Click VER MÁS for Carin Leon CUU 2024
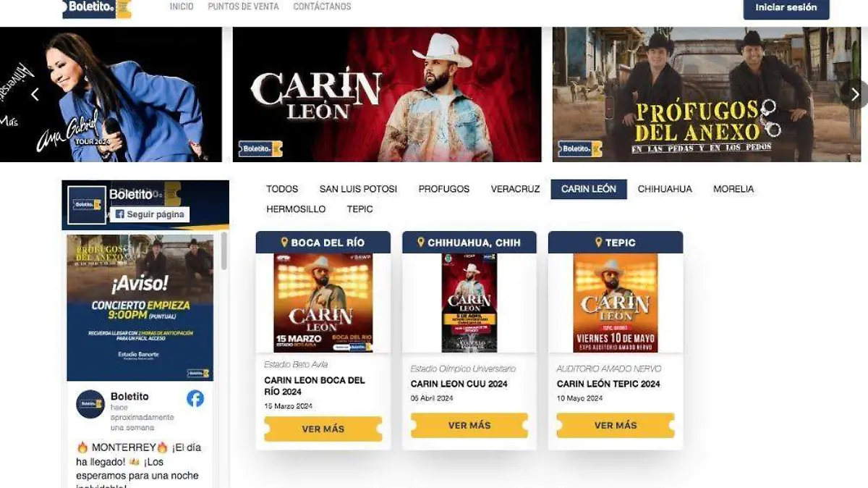Image resolution: width=868 pixels, height=488 pixels. click(x=469, y=426)
